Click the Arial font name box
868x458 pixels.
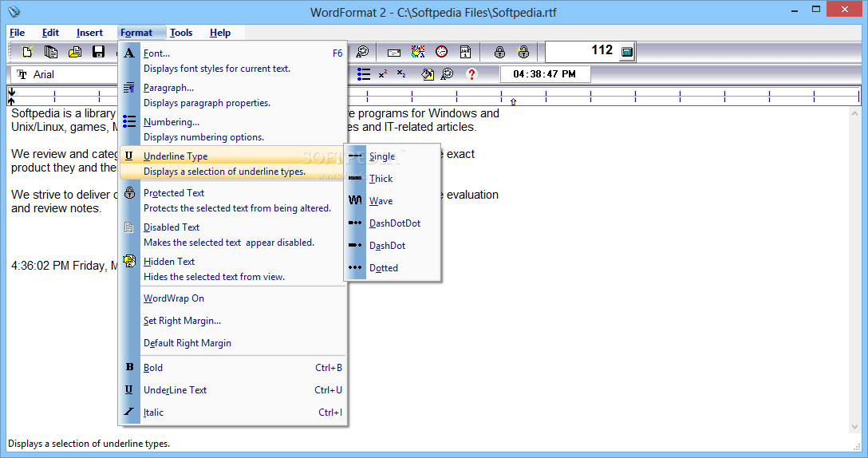click(65, 74)
